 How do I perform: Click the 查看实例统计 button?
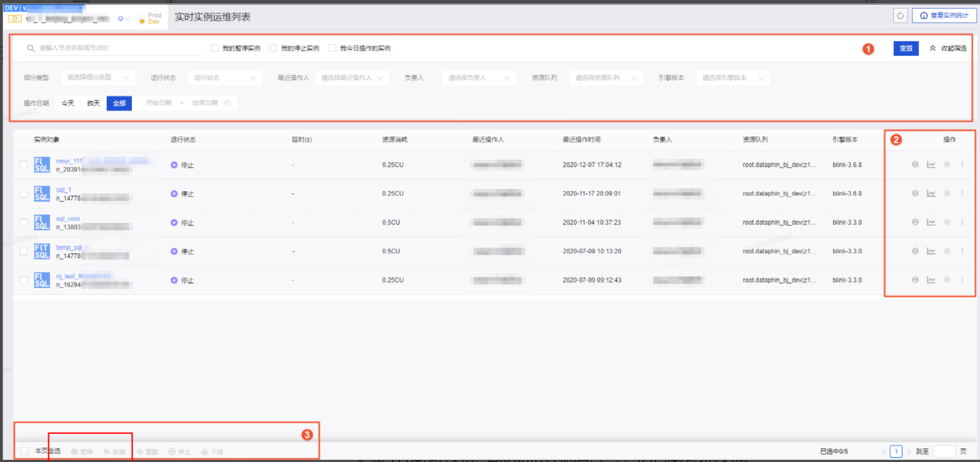[943, 16]
